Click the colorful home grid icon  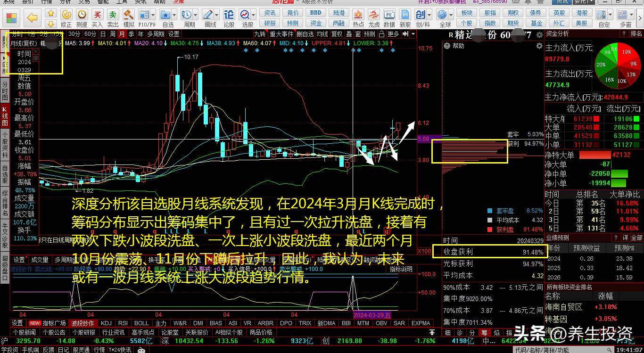11,18
